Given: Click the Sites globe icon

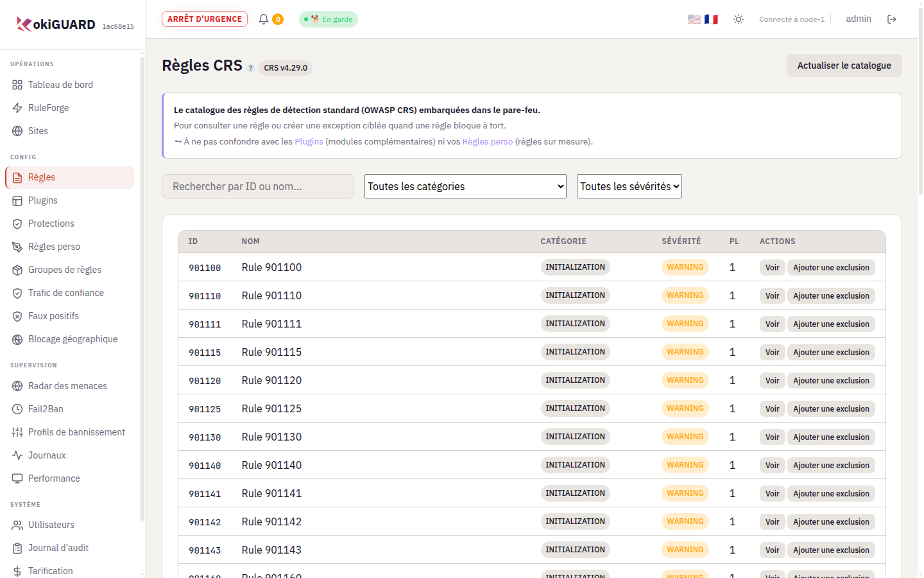Looking at the screenshot, I should [17, 131].
